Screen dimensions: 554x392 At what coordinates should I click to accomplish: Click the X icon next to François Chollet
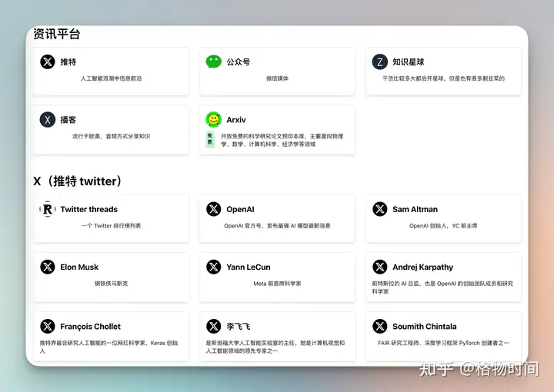48,327
